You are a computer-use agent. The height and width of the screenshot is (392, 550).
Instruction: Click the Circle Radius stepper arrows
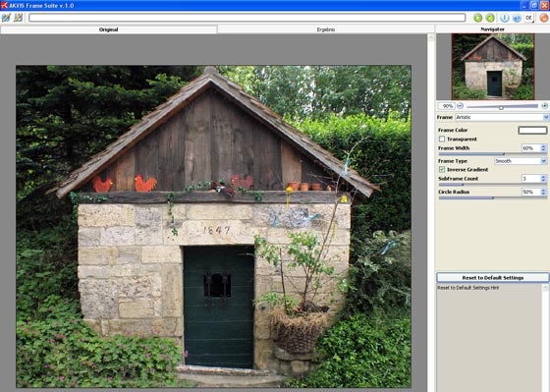(x=544, y=193)
